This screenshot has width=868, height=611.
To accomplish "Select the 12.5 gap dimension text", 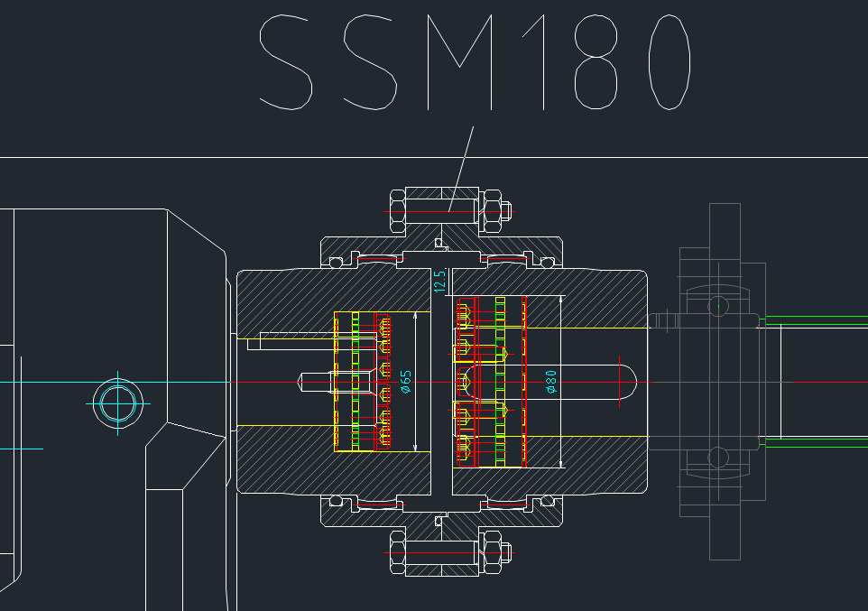I will (440, 282).
